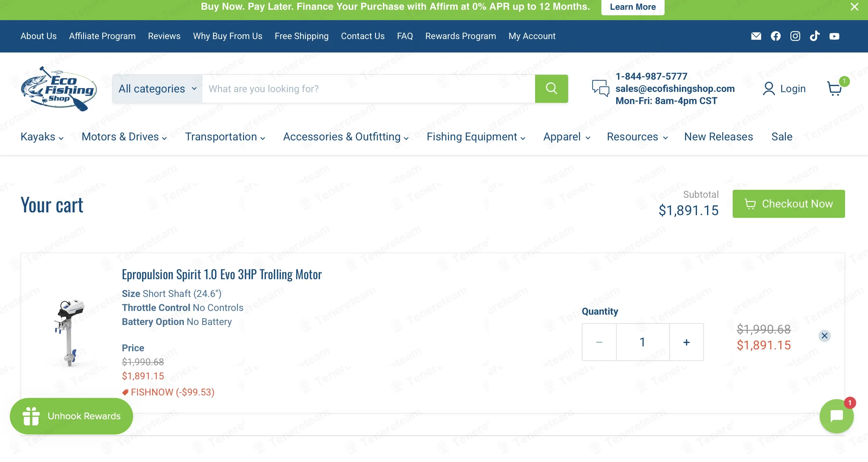The image size is (868, 462).
Task: Open the Instagram icon link
Action: click(795, 36)
